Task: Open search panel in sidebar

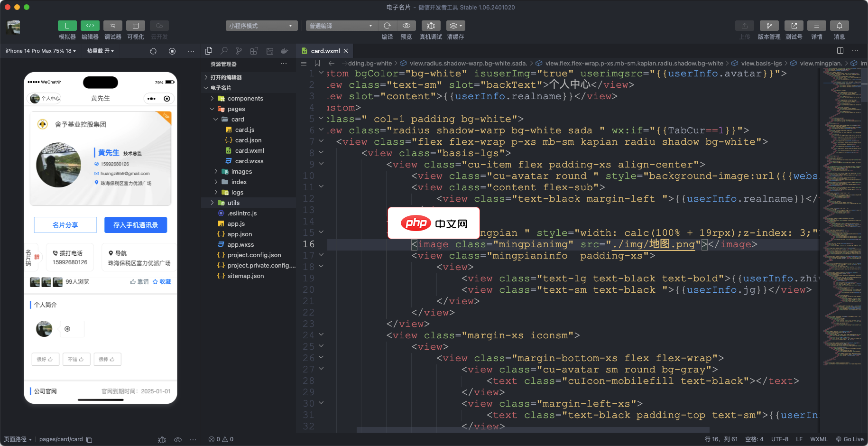Action: pos(224,51)
